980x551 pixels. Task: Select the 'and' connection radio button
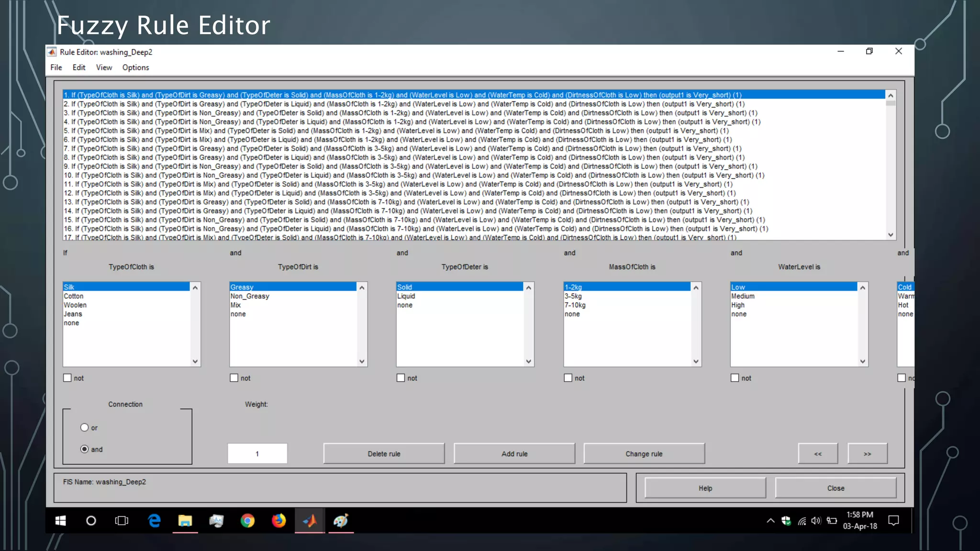[85, 449]
